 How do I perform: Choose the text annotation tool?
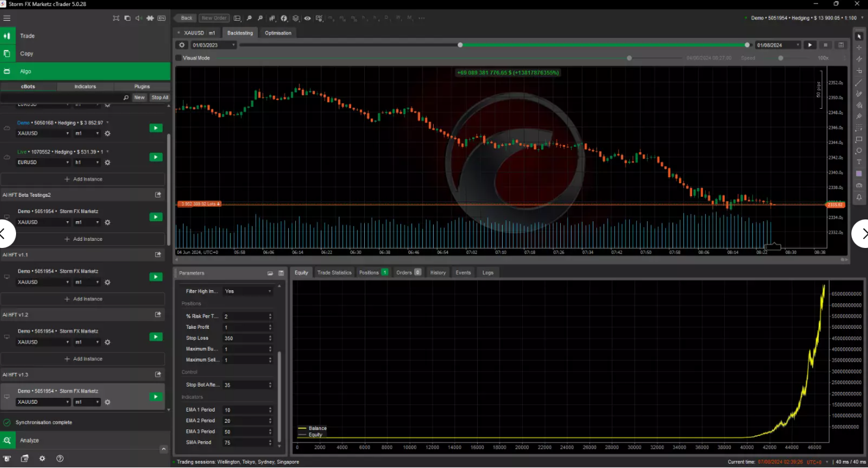pyautogui.click(x=858, y=162)
